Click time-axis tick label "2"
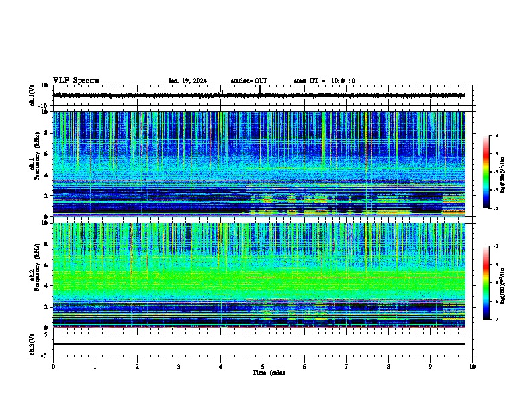 [x=137, y=367]
